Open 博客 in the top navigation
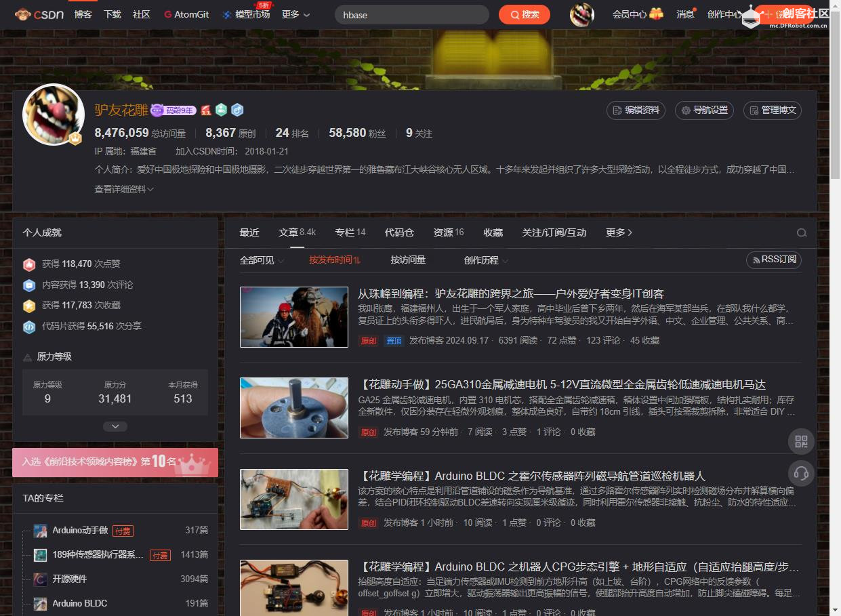841x616 pixels. click(x=83, y=14)
